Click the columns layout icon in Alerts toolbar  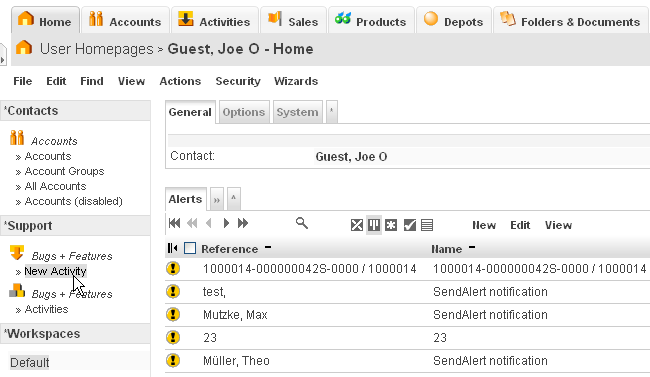(374, 225)
